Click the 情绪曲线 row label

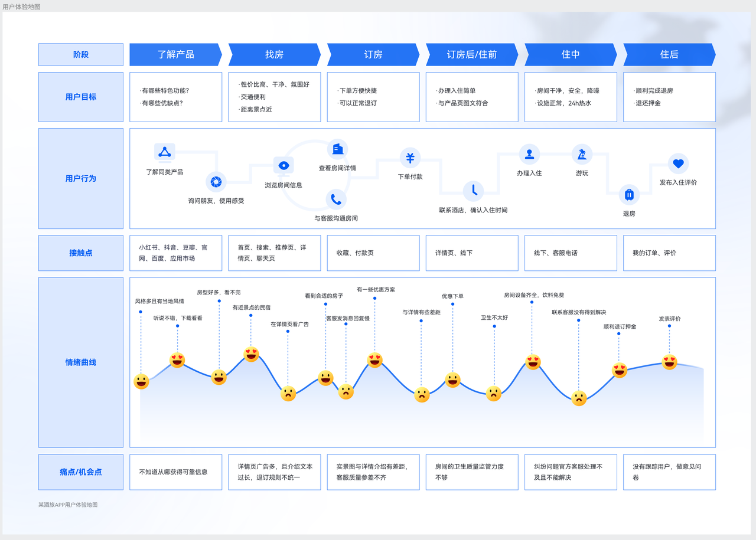pyautogui.click(x=81, y=362)
